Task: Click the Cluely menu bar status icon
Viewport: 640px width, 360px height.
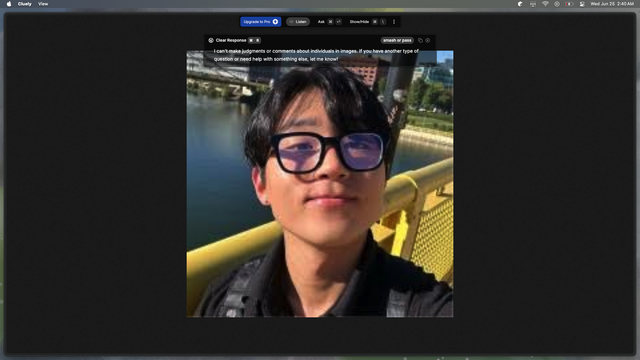Action: tap(520, 4)
